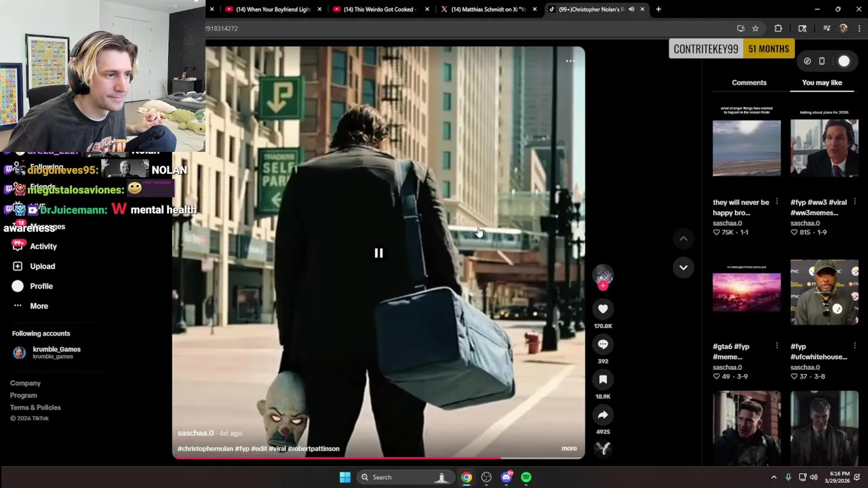Screen dimensions: 868x488
Task: Save video with the bookmark icon
Action: (603, 380)
